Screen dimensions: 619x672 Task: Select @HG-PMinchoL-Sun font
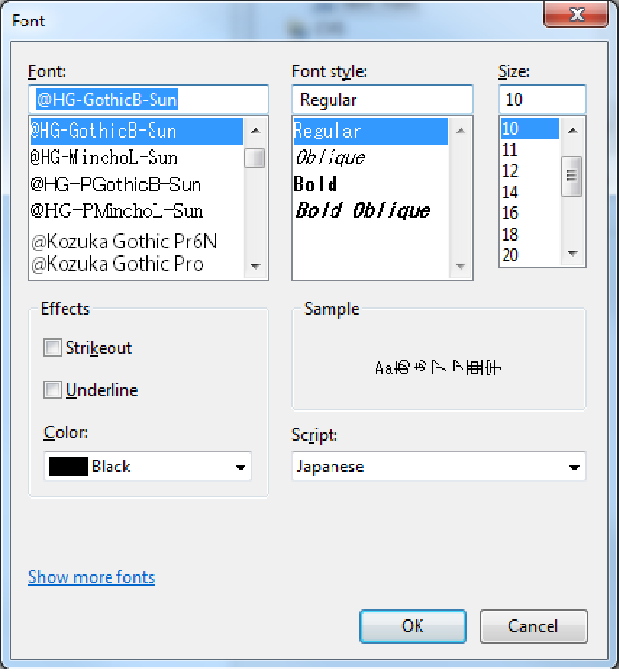pyautogui.click(x=136, y=211)
